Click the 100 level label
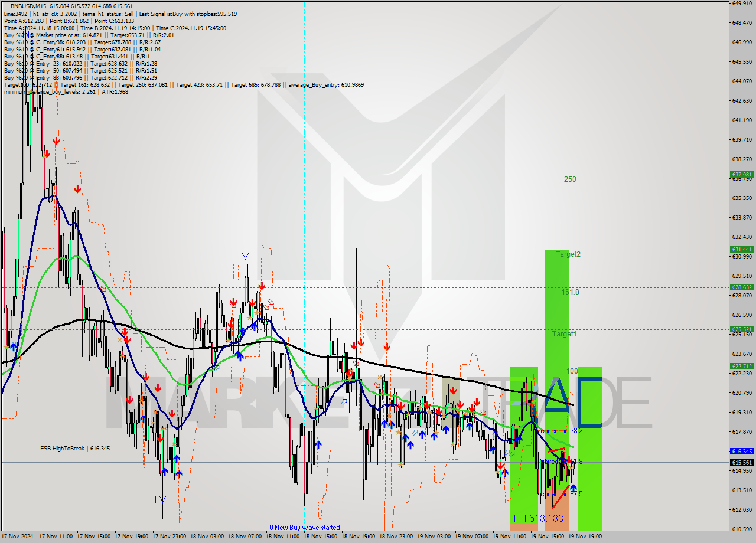The width and height of the screenshot is (756, 543). (x=572, y=371)
